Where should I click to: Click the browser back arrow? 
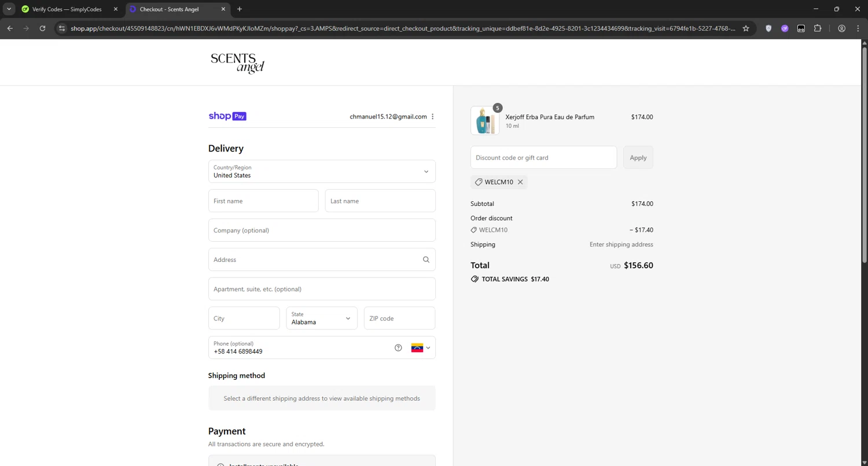(x=10, y=28)
